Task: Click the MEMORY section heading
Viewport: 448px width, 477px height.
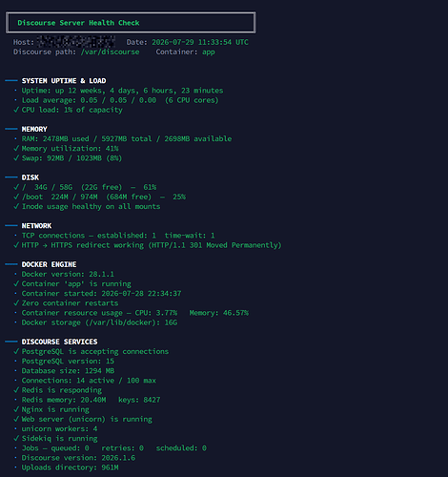Action: tap(34, 129)
